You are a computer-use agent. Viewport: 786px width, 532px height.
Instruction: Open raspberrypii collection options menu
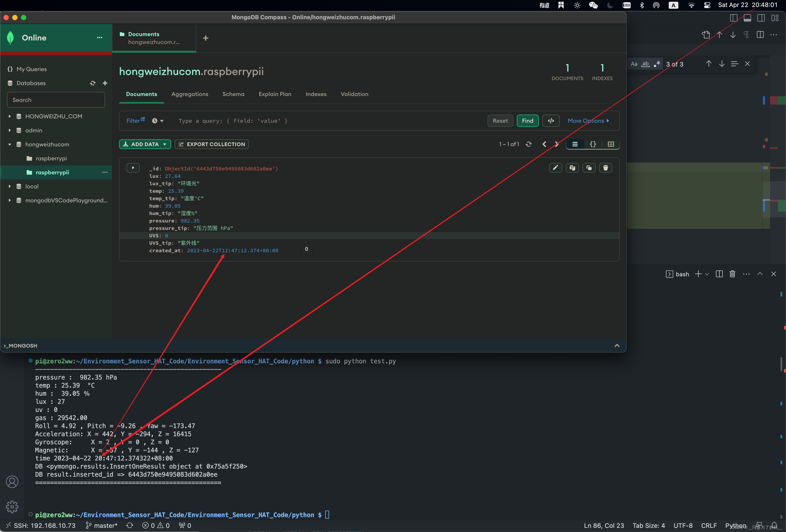click(105, 173)
